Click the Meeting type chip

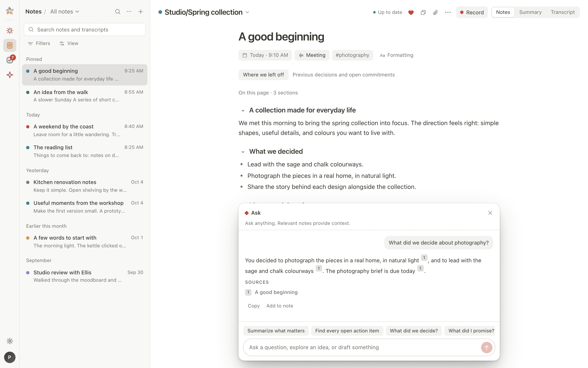[x=312, y=55]
